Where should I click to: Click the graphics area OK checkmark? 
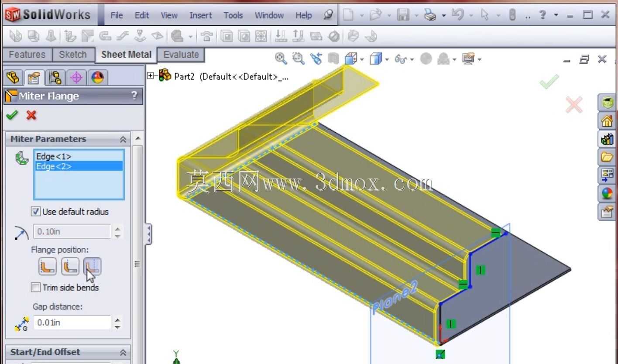(x=549, y=81)
